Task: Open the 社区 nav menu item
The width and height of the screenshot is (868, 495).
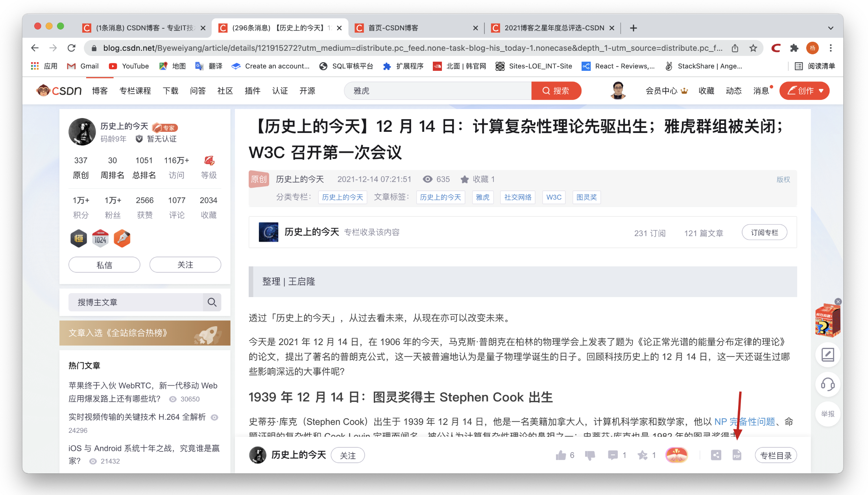Action: (225, 91)
